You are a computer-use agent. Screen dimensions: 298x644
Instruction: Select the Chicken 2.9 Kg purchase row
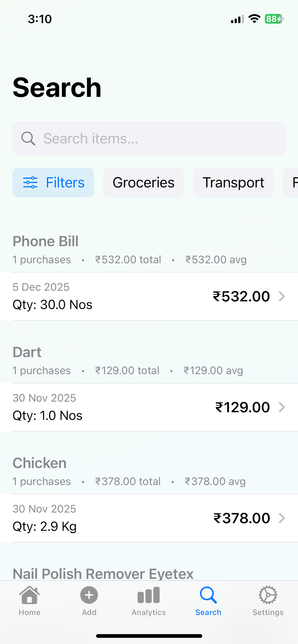[x=149, y=518]
